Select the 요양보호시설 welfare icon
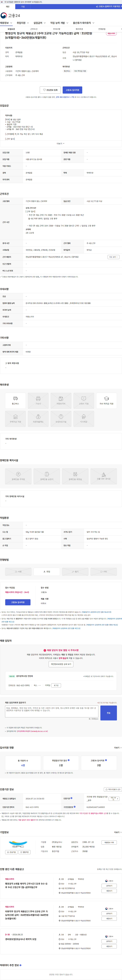Viewport: 122px width, 980px height. [61, 419]
